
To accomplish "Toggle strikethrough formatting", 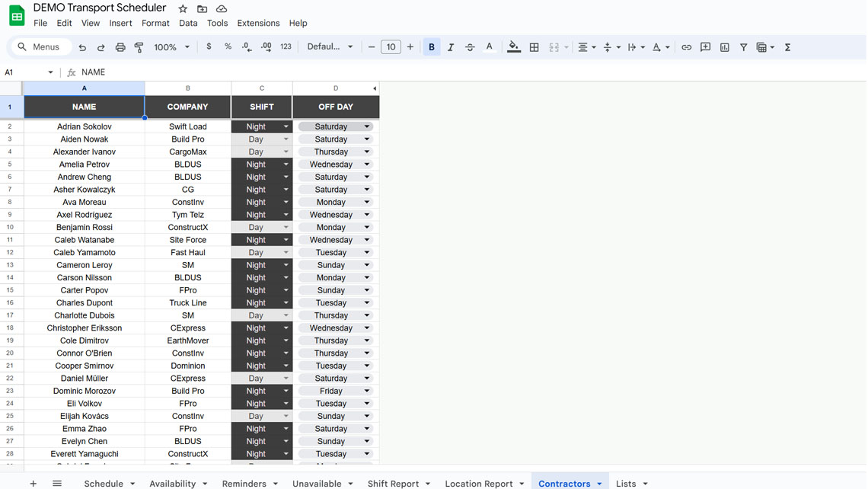I will 470,47.
